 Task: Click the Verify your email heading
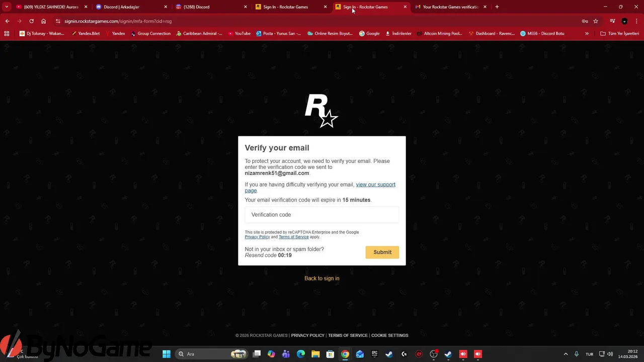[277, 148]
